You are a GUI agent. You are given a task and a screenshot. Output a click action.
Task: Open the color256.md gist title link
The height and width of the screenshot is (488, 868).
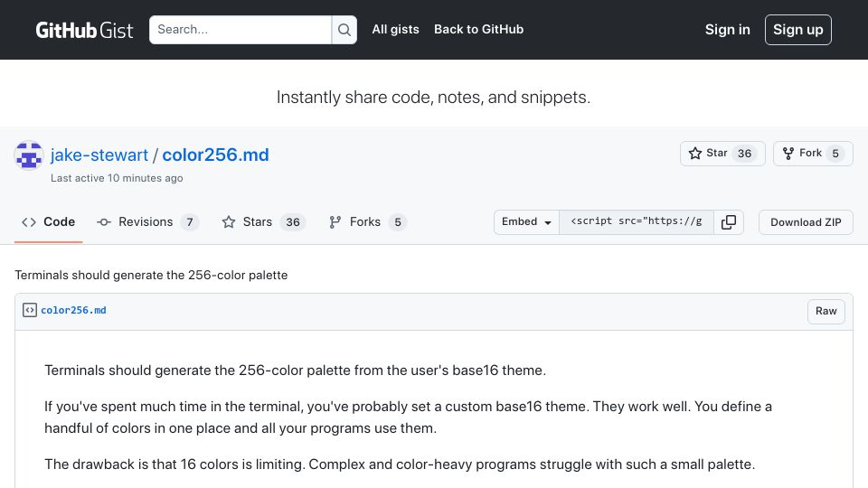pyautogui.click(x=215, y=155)
